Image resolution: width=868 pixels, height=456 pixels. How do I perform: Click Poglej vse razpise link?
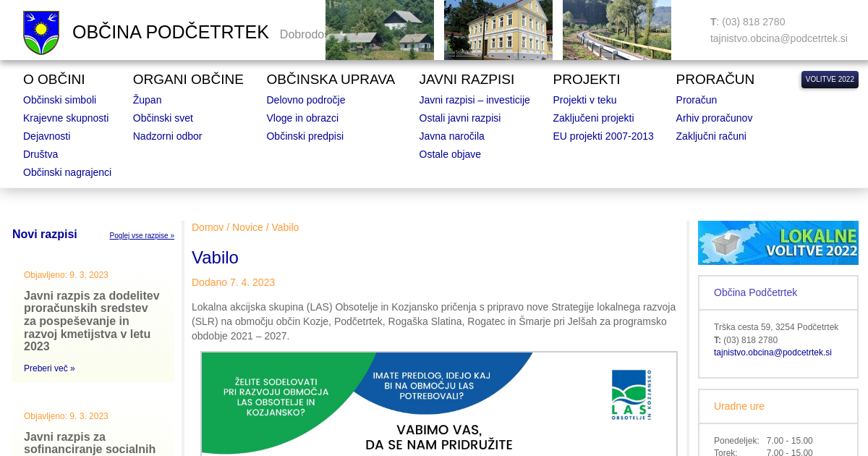(x=142, y=236)
